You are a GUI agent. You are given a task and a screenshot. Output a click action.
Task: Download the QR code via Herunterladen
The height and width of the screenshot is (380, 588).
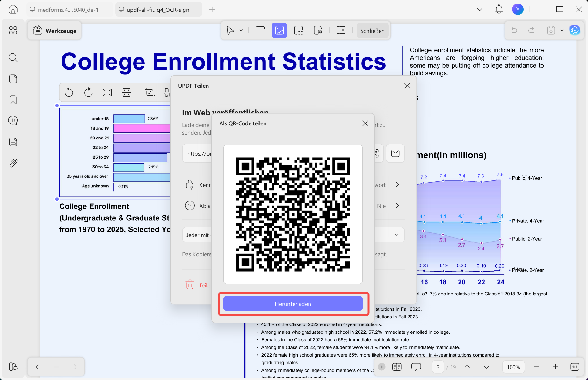click(293, 304)
